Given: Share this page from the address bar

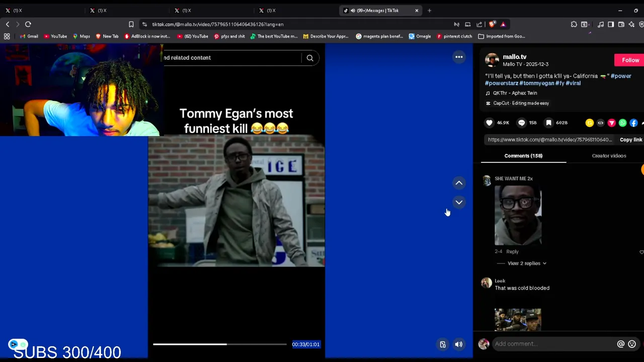Looking at the screenshot, I should tap(479, 24).
